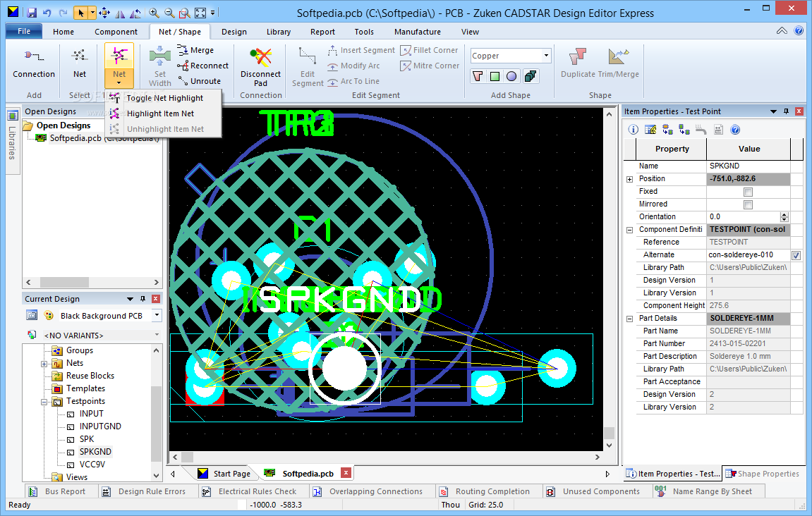Click the Reconnect tool in ribbon
Screen dimensions: 812x516
point(203,66)
